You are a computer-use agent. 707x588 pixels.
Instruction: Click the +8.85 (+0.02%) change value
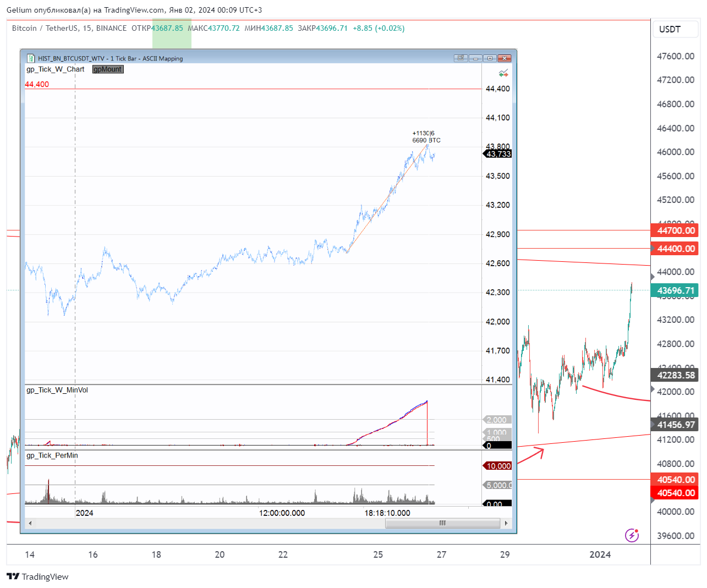click(379, 28)
